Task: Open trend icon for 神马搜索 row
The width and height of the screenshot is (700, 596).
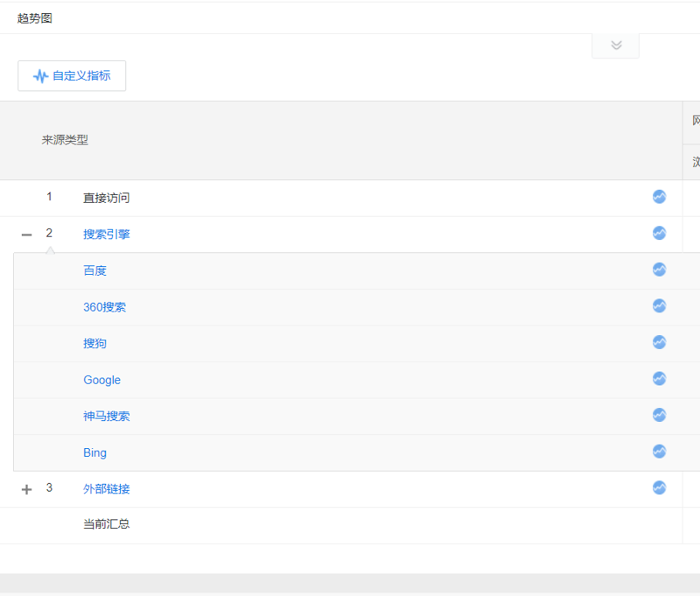Action: point(659,415)
